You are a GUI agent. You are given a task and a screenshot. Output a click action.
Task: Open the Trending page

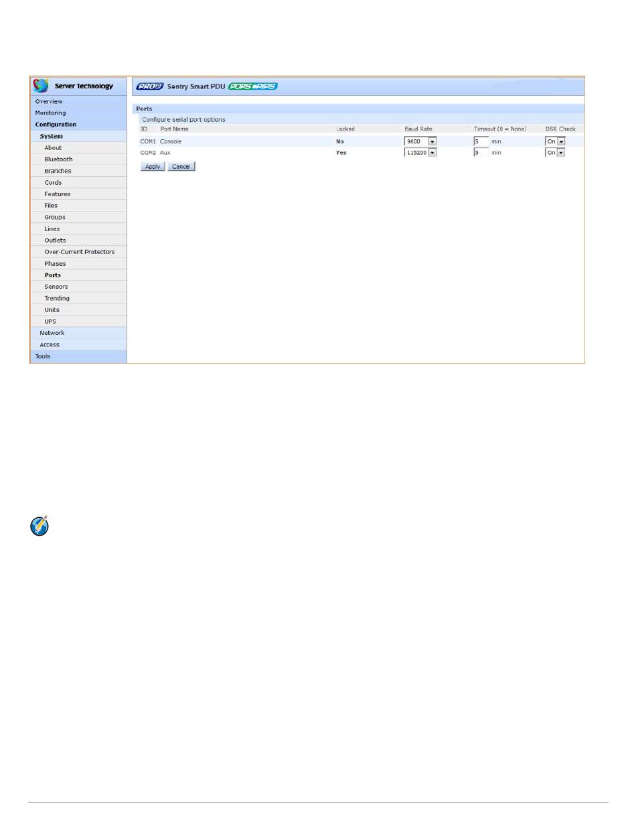[78, 298]
